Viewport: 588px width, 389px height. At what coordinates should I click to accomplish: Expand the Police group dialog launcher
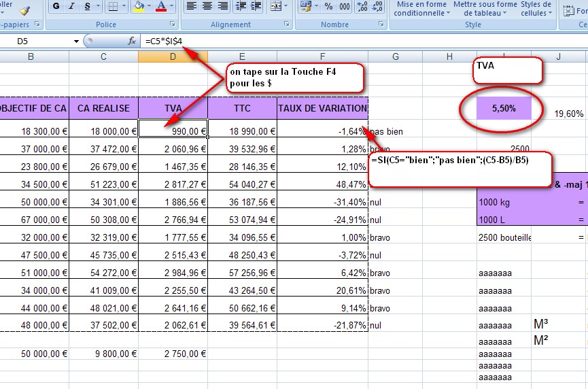coord(171,24)
